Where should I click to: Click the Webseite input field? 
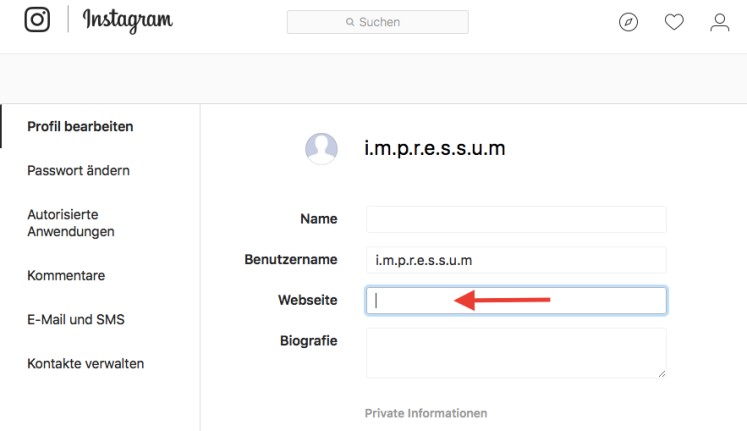(516, 300)
